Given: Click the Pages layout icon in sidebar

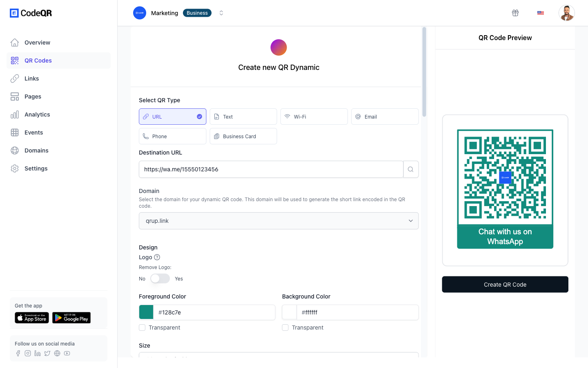Looking at the screenshot, I should [x=15, y=96].
